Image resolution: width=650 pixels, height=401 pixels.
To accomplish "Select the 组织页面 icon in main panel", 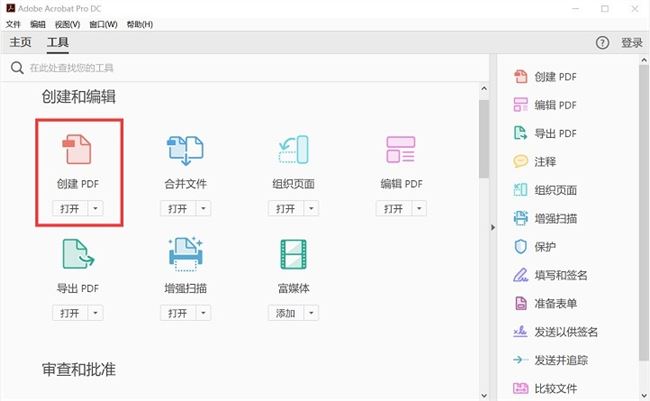I will click(x=293, y=151).
